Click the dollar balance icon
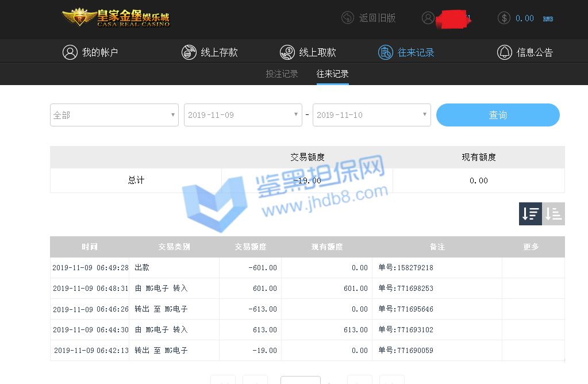588x384 pixels. 504,18
